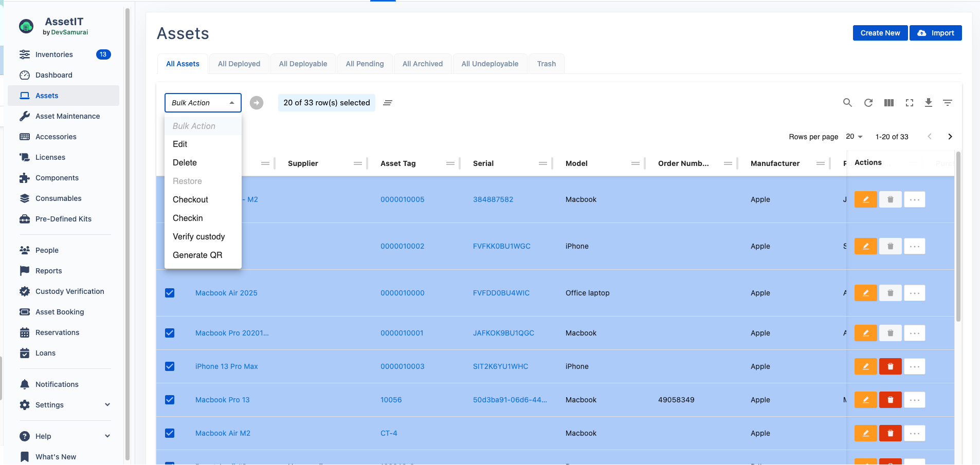Click the Import button

pyautogui.click(x=936, y=33)
